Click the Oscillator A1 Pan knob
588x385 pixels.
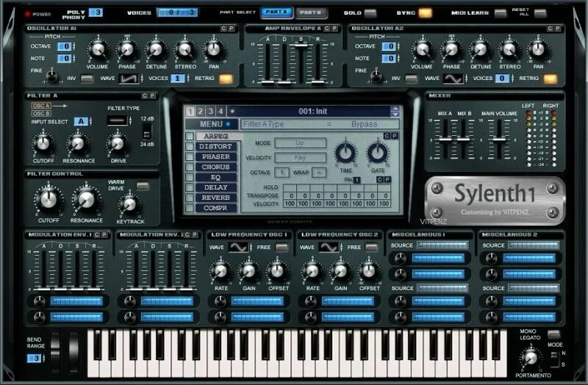point(214,49)
